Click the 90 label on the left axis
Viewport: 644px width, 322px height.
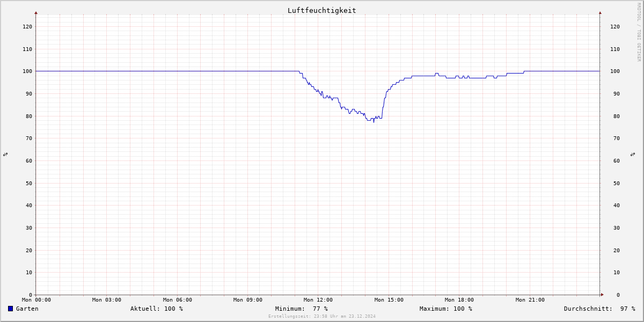[x=29, y=93]
